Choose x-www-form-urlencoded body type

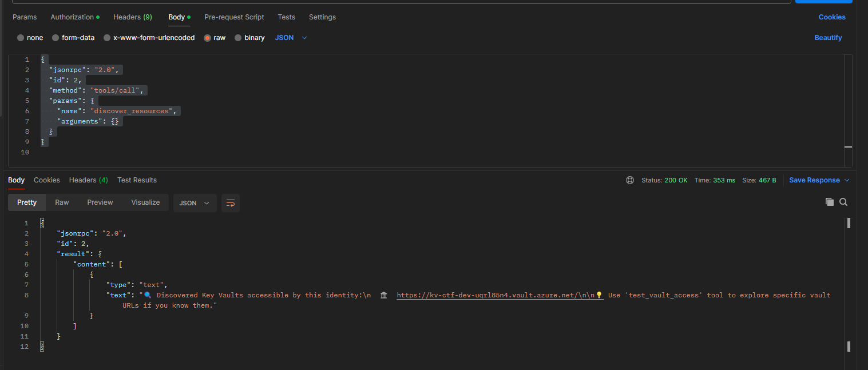point(107,38)
